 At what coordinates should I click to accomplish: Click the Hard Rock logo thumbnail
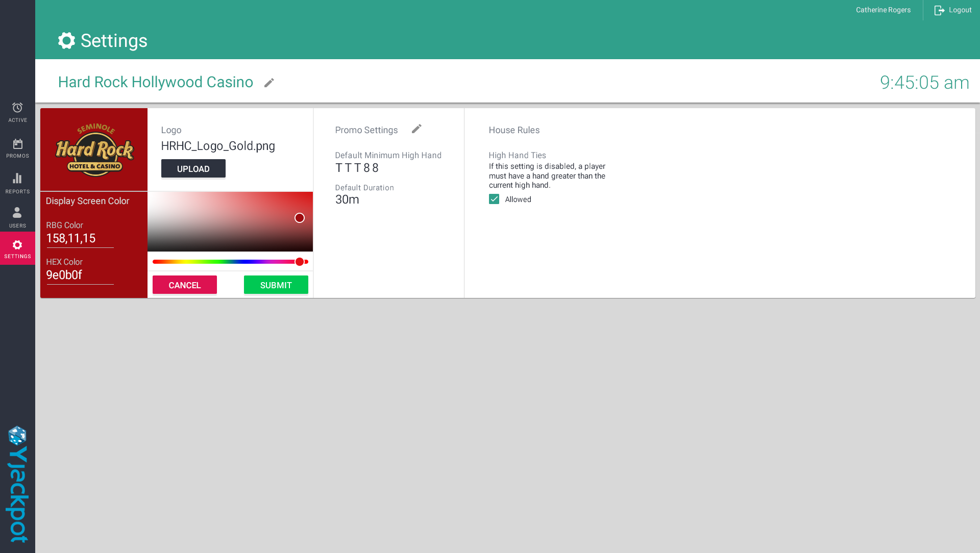coord(94,149)
